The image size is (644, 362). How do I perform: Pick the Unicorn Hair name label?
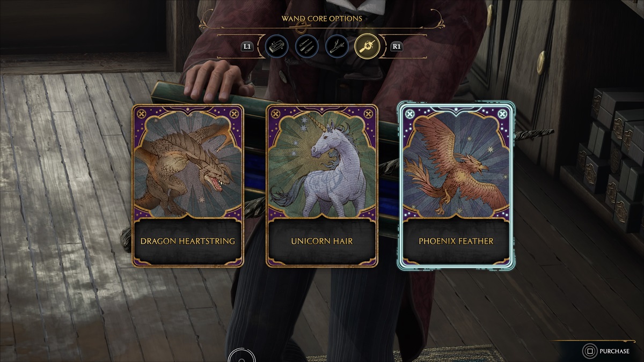(x=322, y=241)
